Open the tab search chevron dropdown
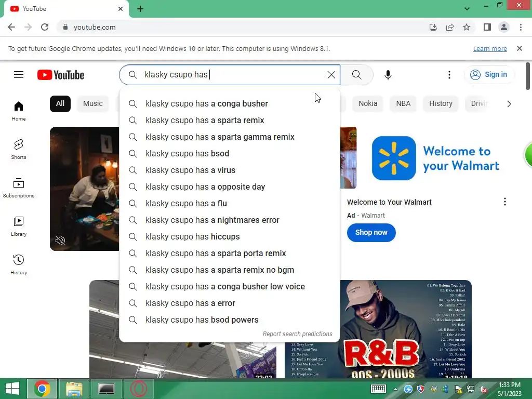 point(467,9)
